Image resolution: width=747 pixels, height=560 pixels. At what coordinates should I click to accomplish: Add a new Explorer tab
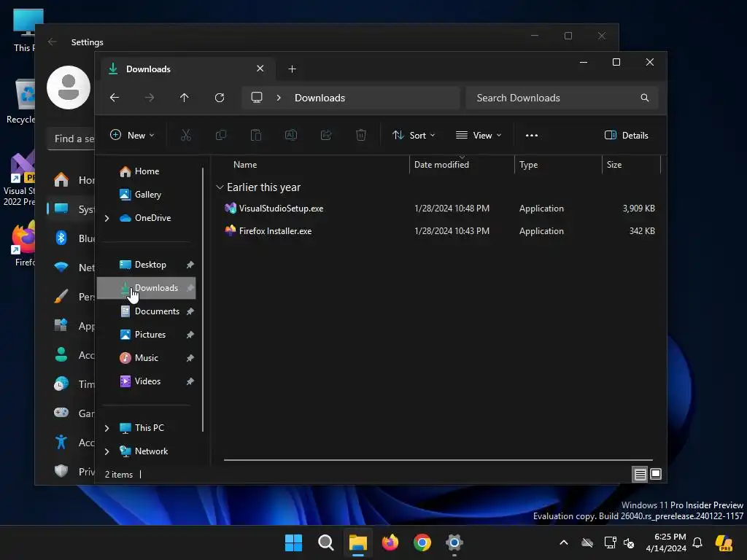[292, 69]
